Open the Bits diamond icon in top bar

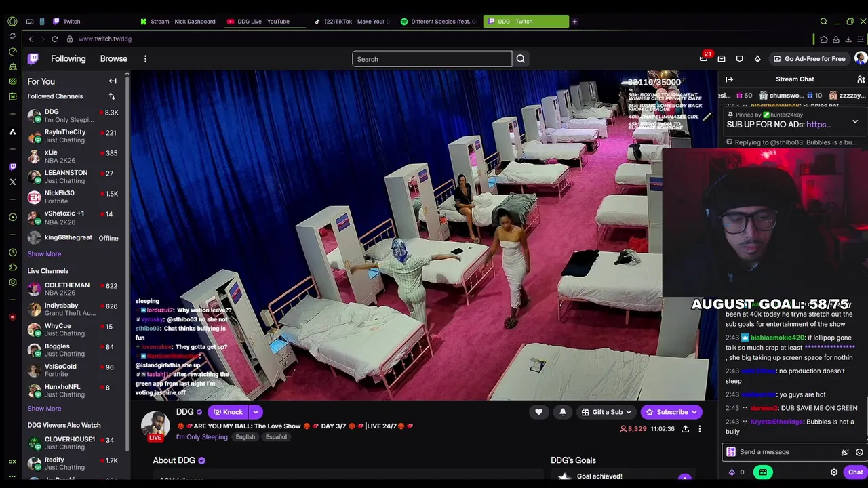[x=757, y=59]
